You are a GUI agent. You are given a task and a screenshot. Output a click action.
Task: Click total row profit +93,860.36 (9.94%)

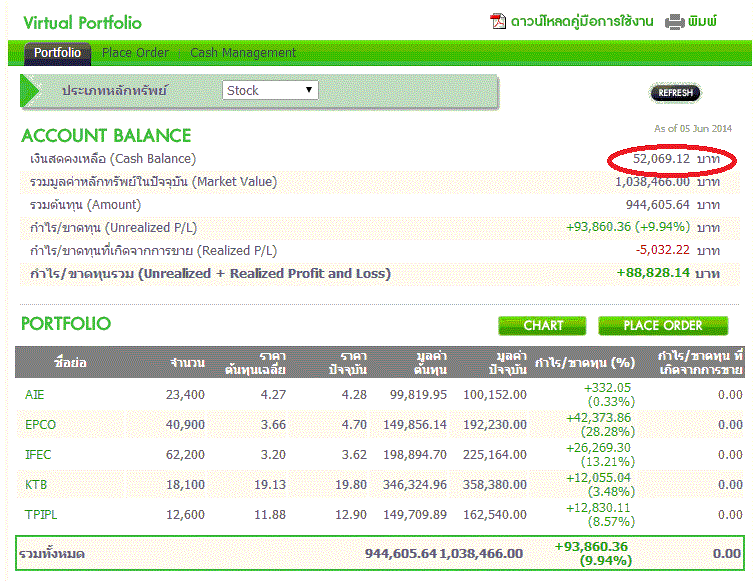[593, 554]
